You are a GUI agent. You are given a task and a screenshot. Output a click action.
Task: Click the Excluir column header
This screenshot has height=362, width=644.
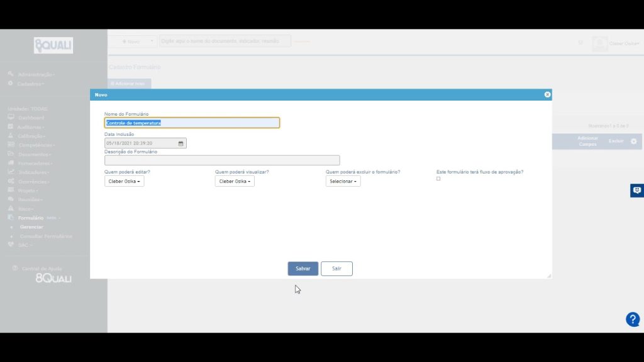[616, 141]
